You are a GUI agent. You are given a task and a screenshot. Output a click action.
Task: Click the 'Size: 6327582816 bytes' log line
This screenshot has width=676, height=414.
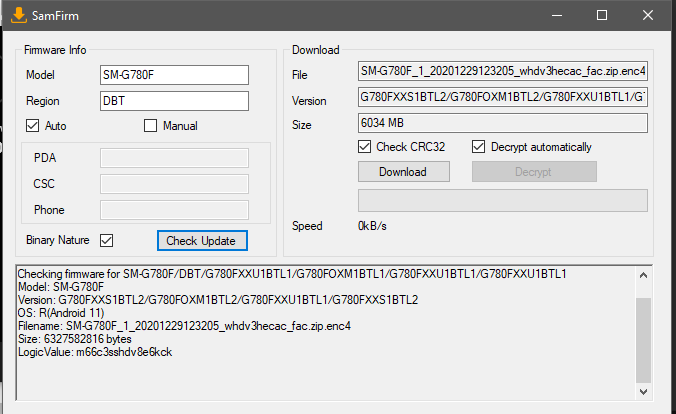pyautogui.click(x=75, y=339)
